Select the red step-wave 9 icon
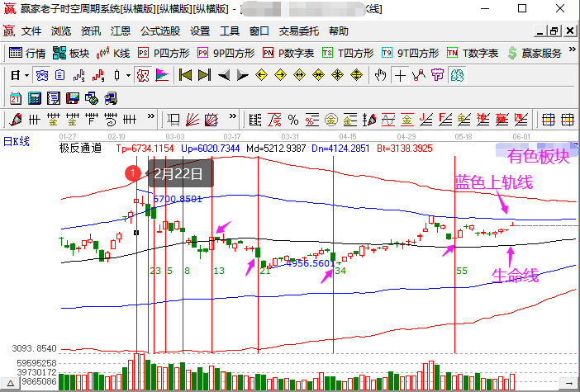The image size is (580, 392). click(97, 76)
